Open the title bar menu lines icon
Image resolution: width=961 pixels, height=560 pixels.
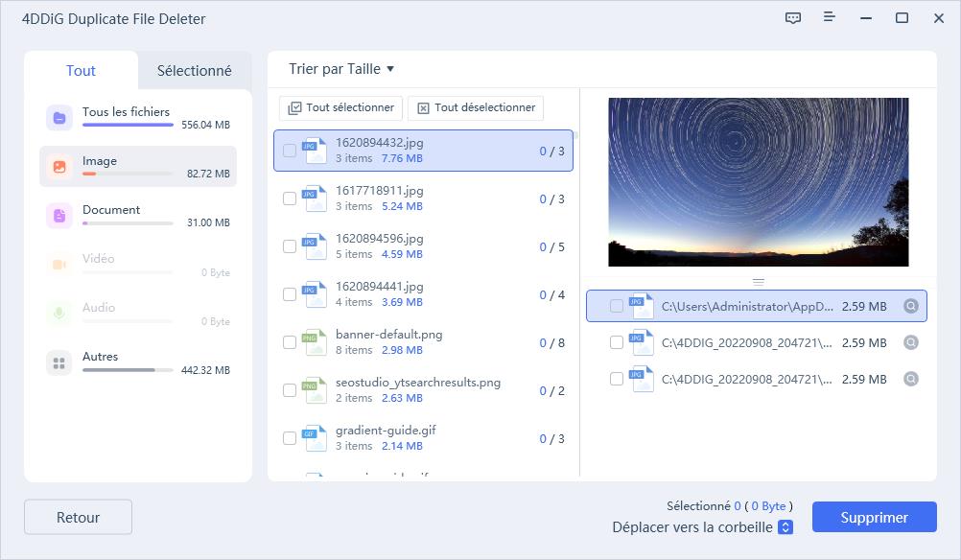click(830, 17)
